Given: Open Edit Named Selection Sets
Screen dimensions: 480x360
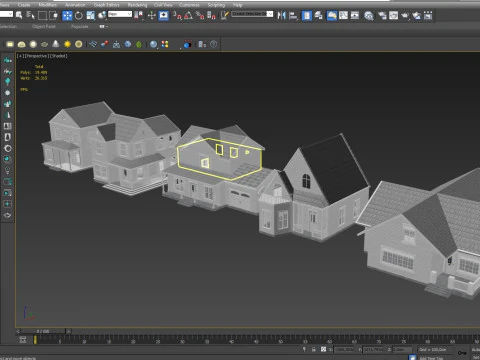Looking at the screenshot, I should click(225, 15).
